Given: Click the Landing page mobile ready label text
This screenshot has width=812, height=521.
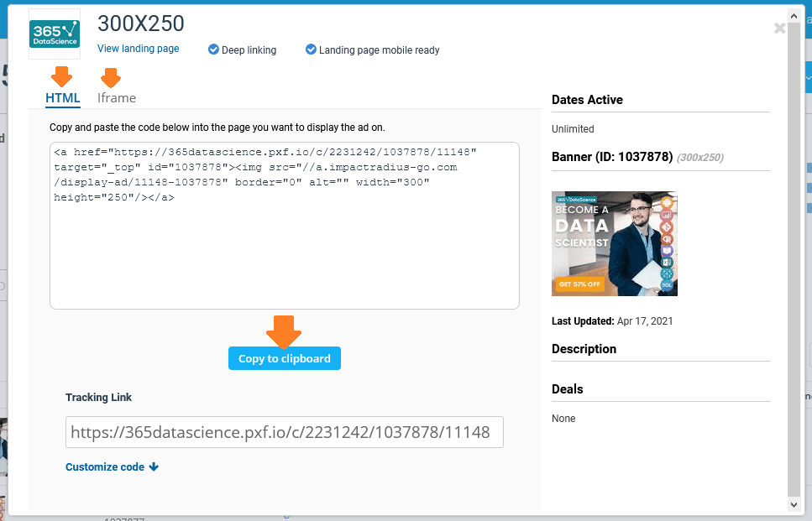Looking at the screenshot, I should click(x=379, y=50).
